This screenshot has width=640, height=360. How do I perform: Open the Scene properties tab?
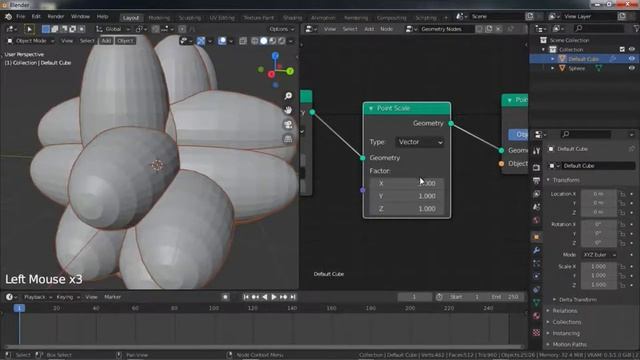[x=536, y=207]
